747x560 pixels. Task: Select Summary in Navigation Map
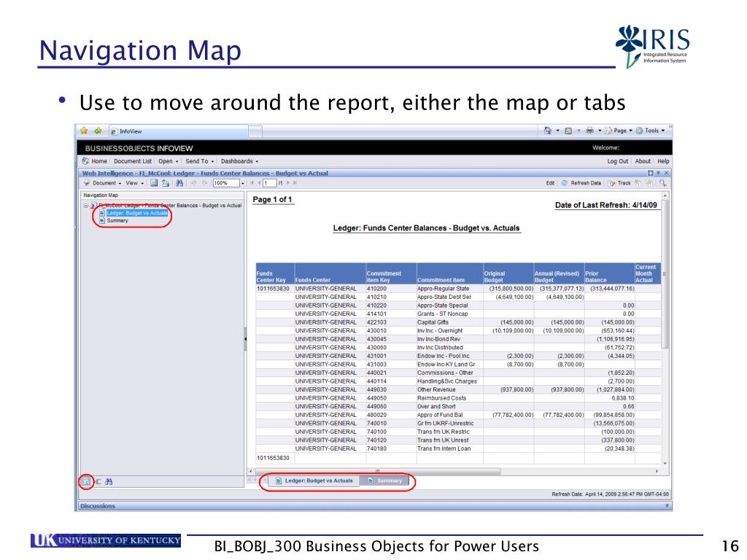117,220
